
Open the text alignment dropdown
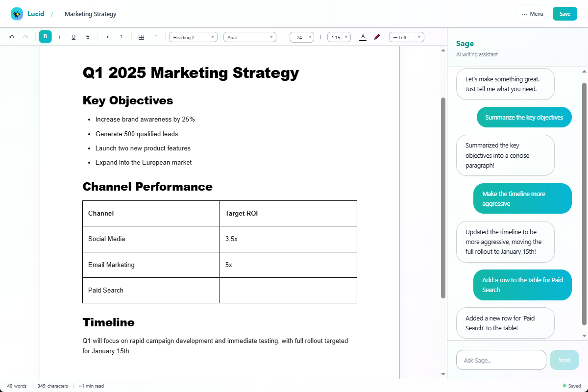click(407, 37)
